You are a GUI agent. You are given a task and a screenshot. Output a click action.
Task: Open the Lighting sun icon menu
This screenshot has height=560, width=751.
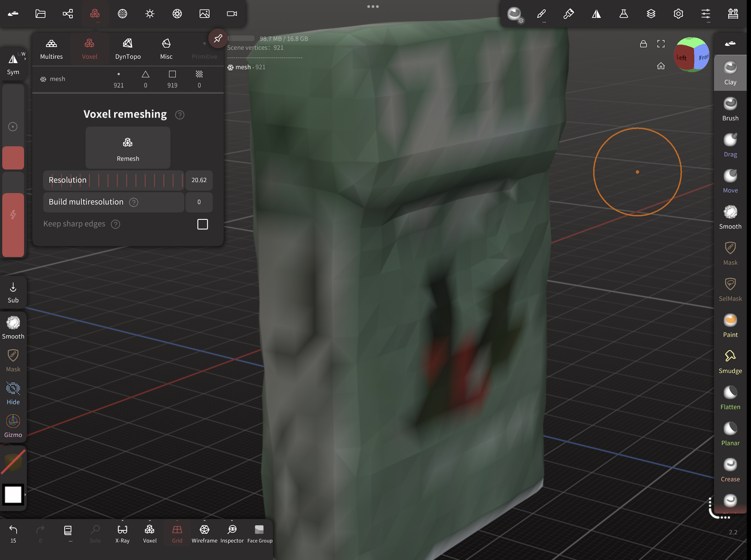(x=150, y=14)
